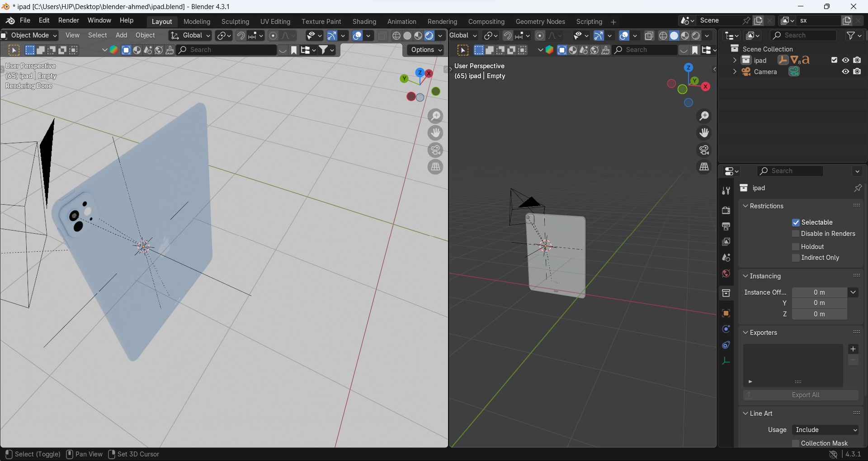Screen dimensions: 868x461
Task: Enable the Indirect Only checkbox
Action: (796, 258)
